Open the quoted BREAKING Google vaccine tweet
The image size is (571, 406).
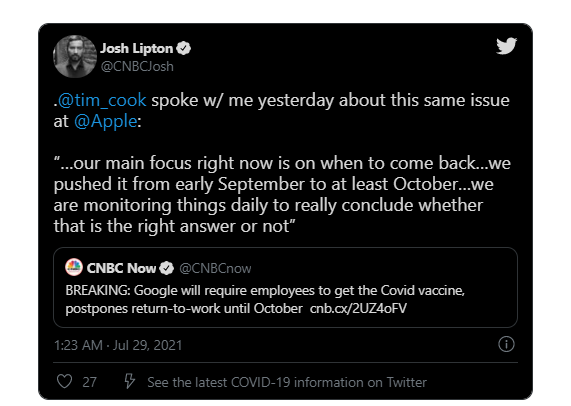(286, 287)
